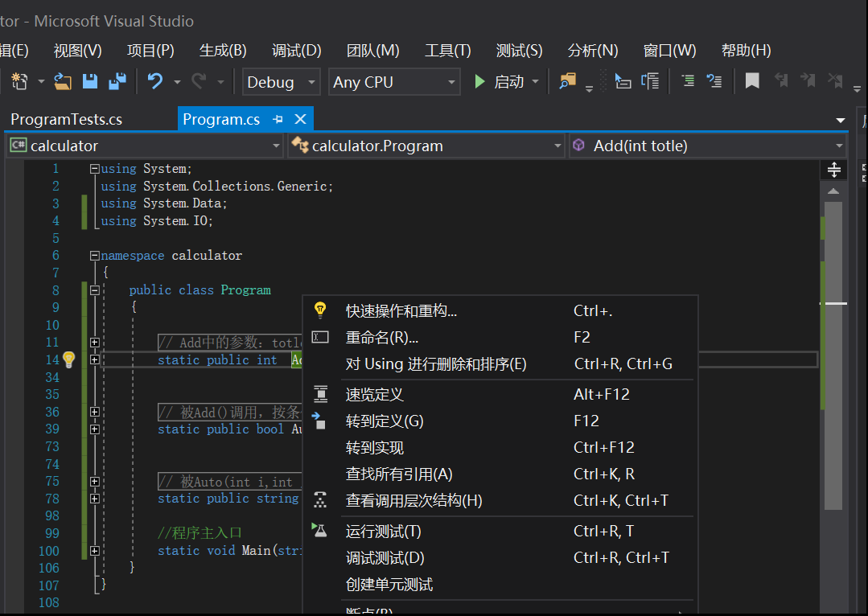Expand the collapsed Main method region

[95, 551]
